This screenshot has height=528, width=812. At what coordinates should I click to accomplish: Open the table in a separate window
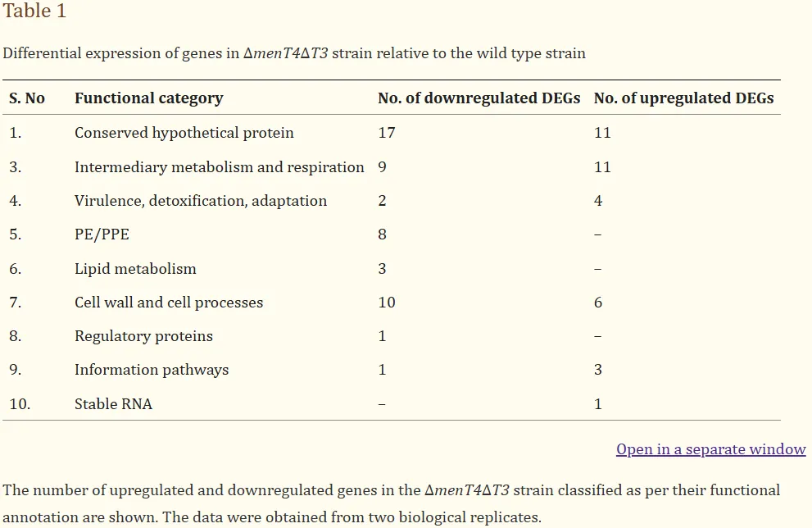point(710,449)
